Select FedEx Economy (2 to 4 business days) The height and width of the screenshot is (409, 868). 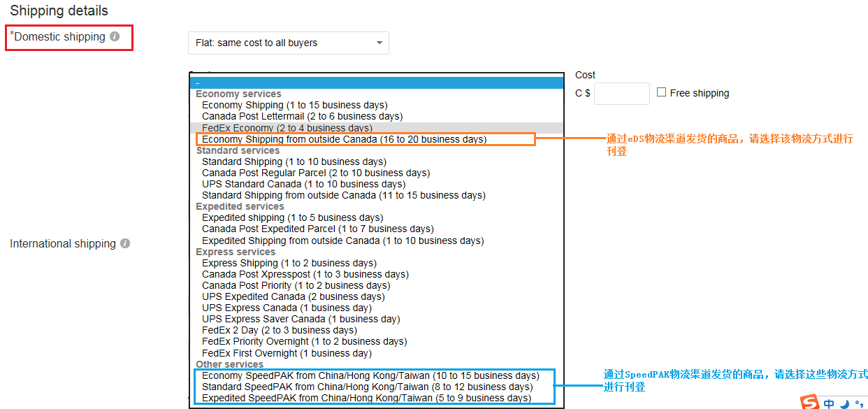pos(287,128)
